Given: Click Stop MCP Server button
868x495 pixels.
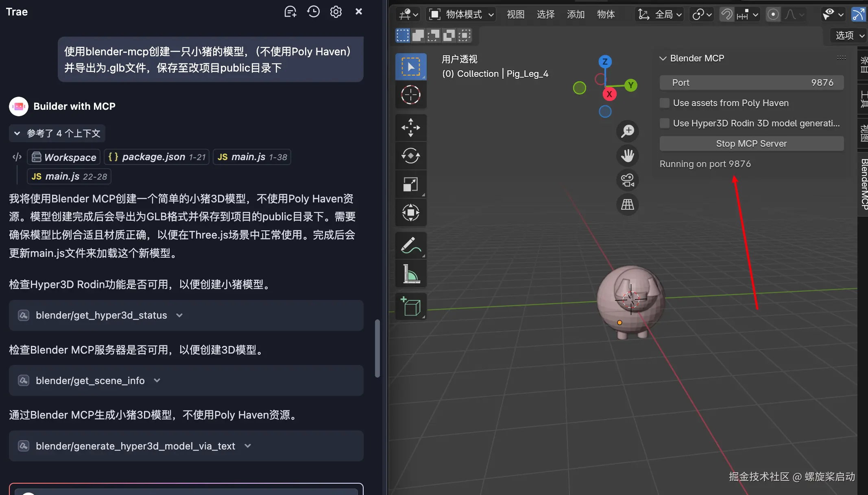Looking at the screenshot, I should coord(751,144).
